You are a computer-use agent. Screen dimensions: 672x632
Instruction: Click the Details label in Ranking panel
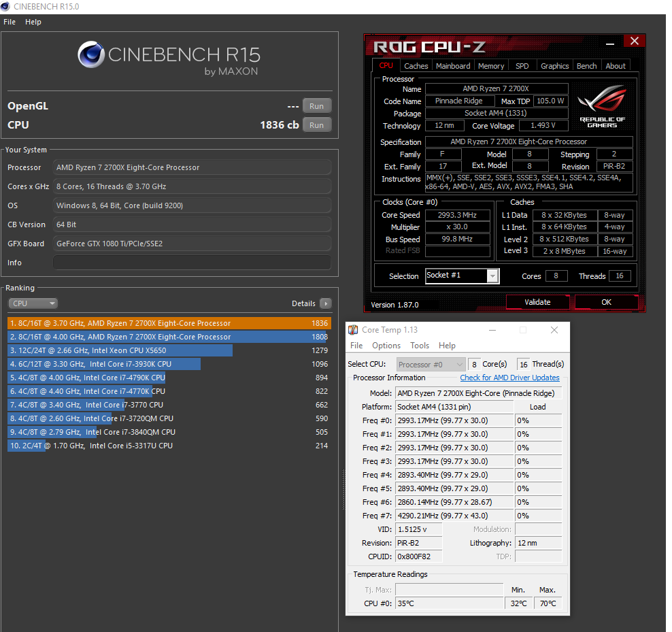click(303, 303)
